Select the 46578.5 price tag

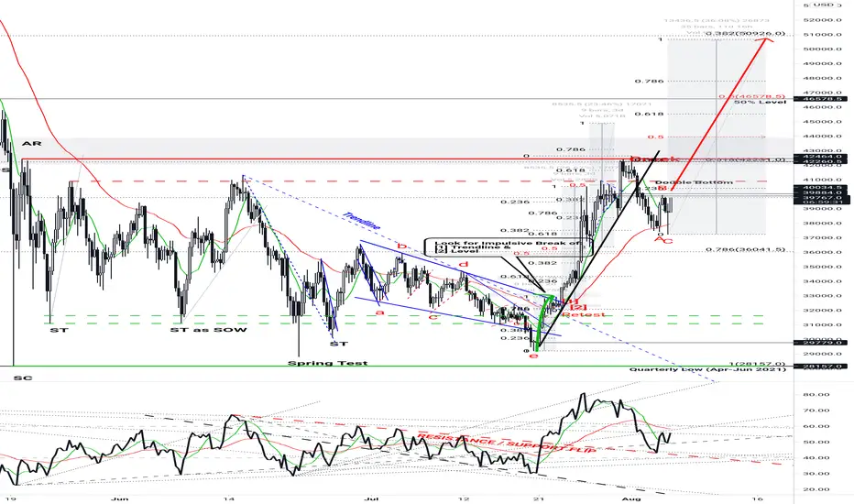pos(820,99)
